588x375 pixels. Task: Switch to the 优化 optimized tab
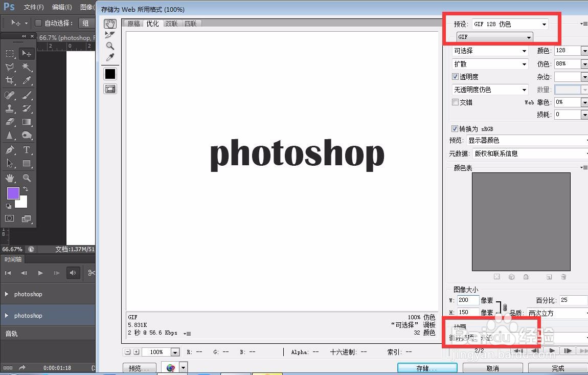[x=152, y=24]
